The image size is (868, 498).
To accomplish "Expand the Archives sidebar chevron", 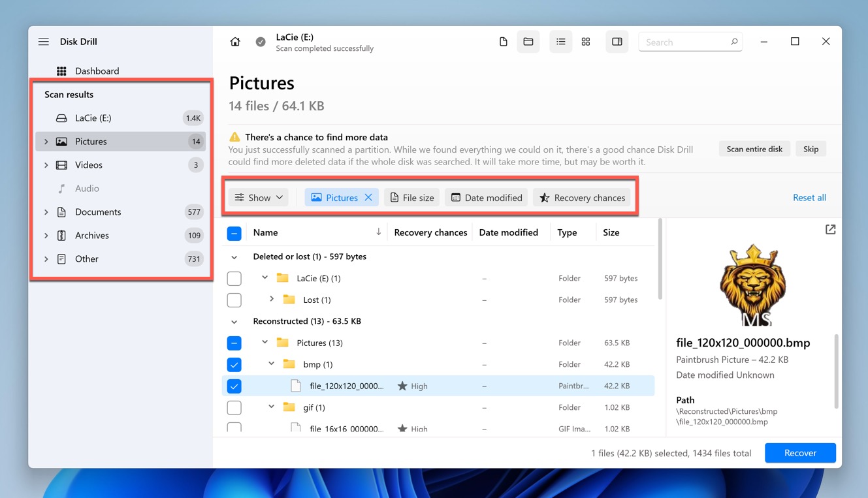I will click(x=46, y=236).
